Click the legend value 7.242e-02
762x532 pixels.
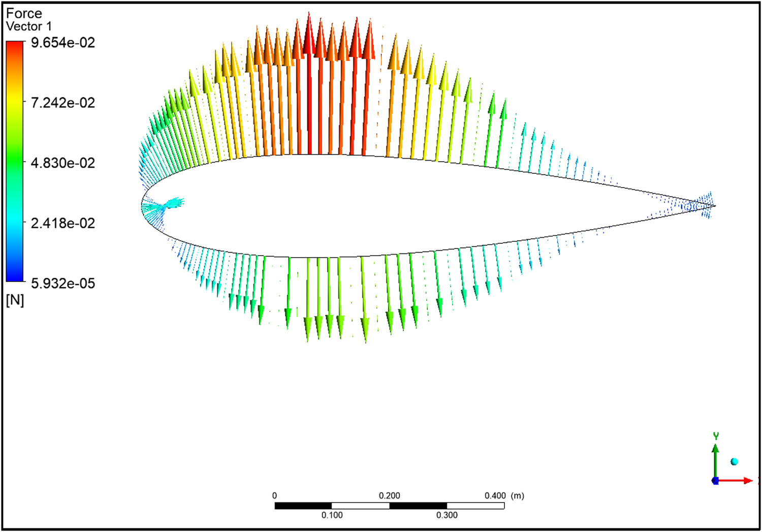point(63,103)
